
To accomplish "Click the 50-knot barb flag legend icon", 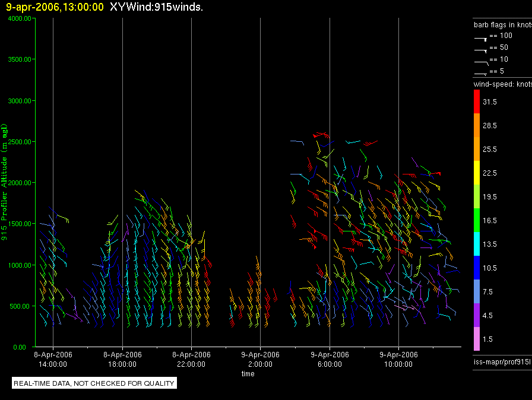I will [480, 51].
